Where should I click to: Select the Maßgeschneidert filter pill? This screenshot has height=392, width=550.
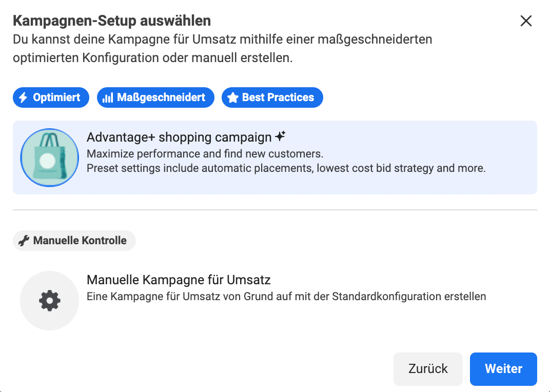point(155,97)
